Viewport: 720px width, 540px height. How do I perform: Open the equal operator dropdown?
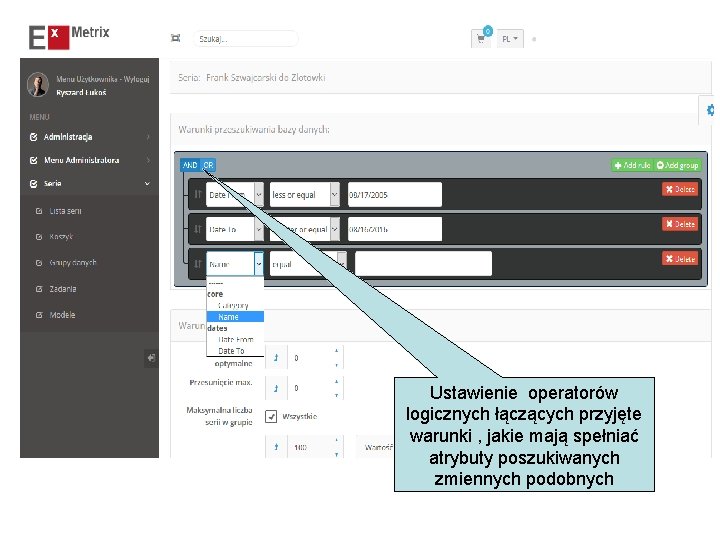coord(308,264)
